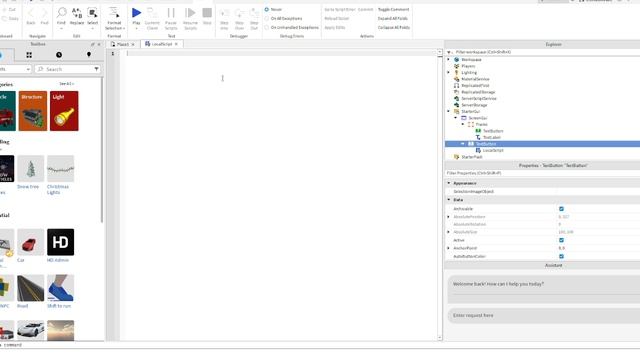The height and width of the screenshot is (360, 640).
Task: Open the Toolbox inventory grid tab icon
Action: [29, 55]
